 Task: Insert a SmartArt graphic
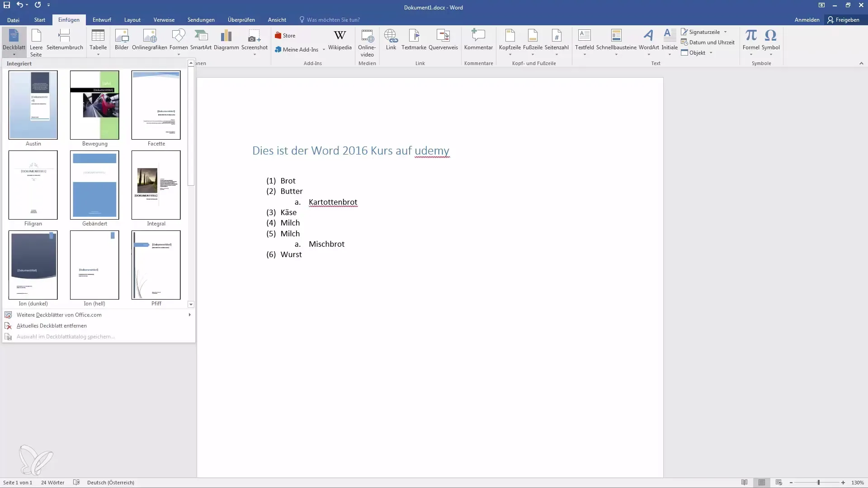tap(201, 40)
